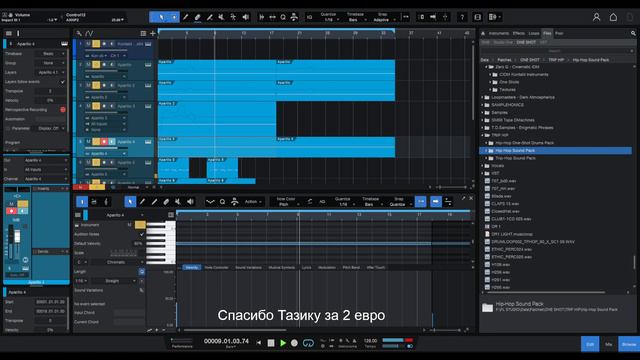Click the add track plus icon
640x360 pixels.
click(153, 33)
